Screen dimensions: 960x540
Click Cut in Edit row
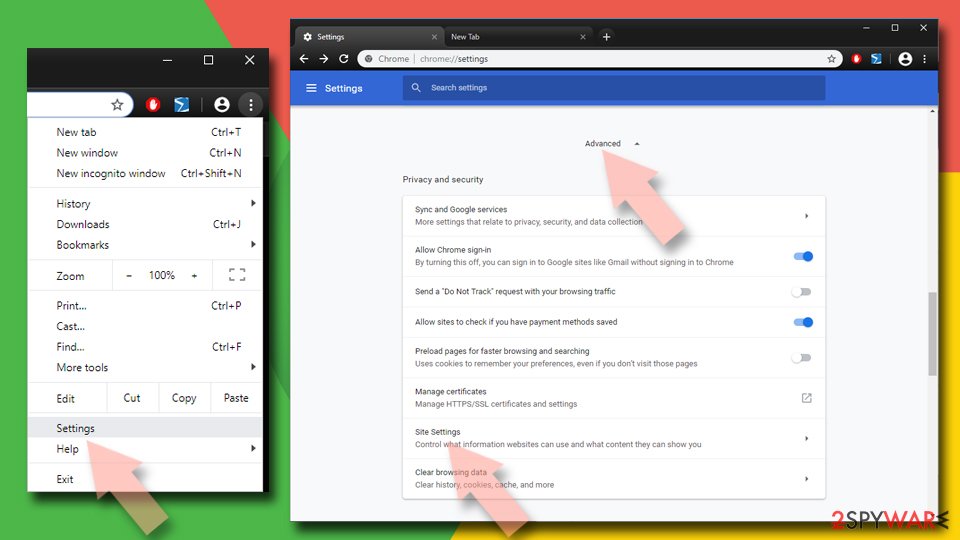(132, 398)
